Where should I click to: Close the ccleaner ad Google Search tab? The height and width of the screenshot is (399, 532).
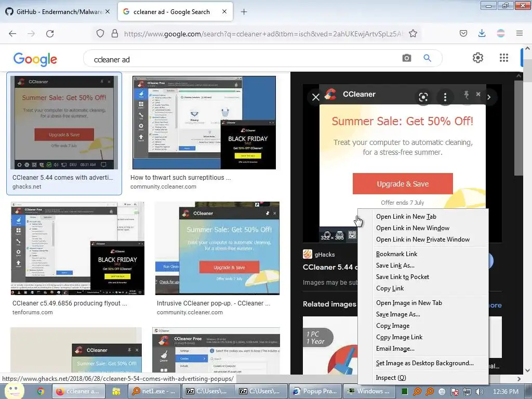pyautogui.click(x=224, y=11)
